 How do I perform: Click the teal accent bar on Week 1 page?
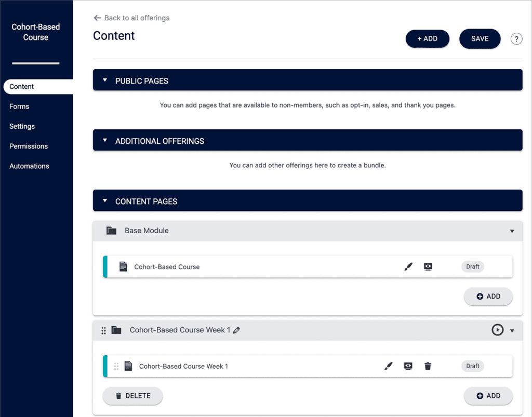(x=104, y=366)
